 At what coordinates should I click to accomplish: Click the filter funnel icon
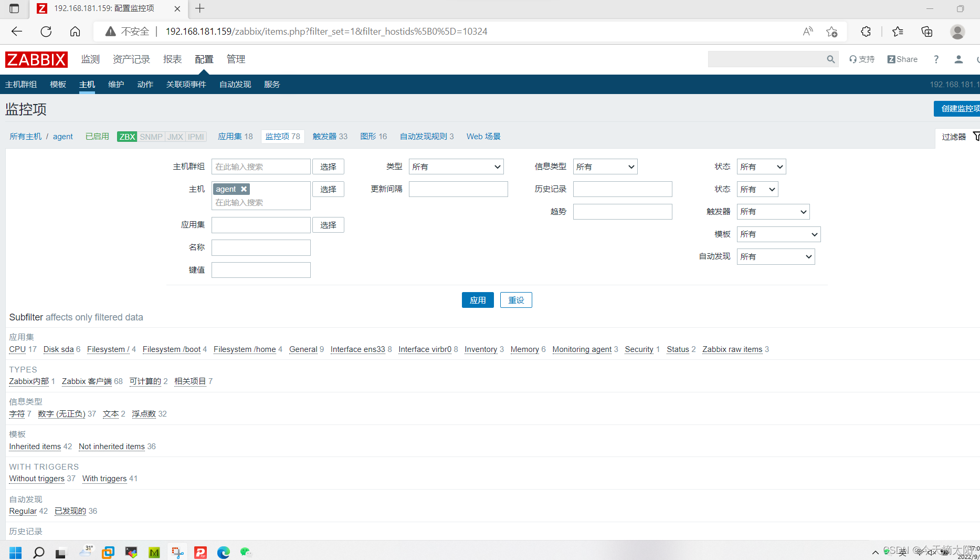tap(976, 137)
